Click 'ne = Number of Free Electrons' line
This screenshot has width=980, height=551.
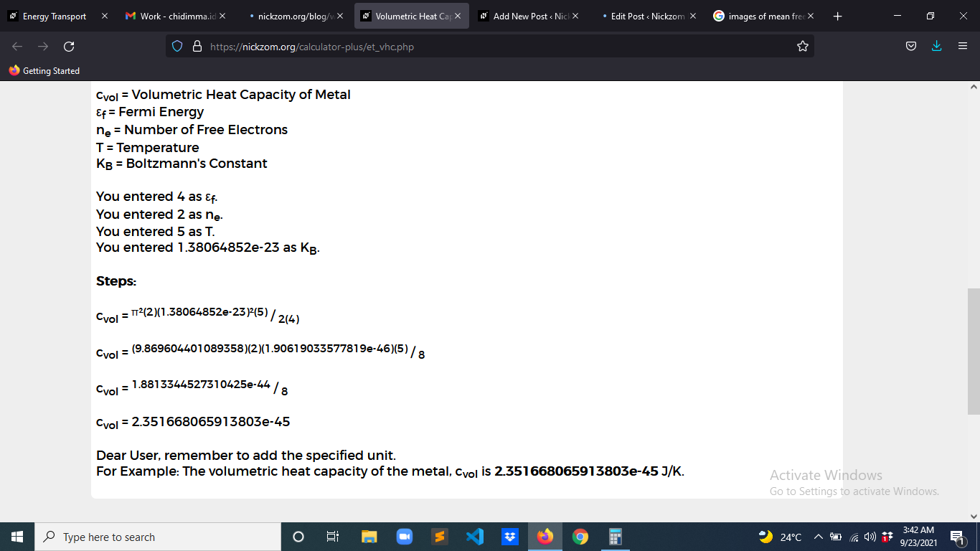192,130
